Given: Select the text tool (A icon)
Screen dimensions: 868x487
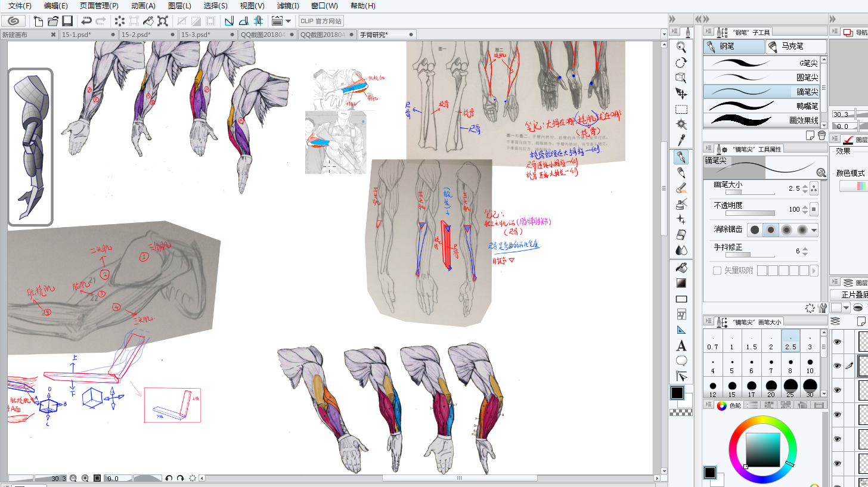Looking at the screenshot, I should tap(681, 346).
